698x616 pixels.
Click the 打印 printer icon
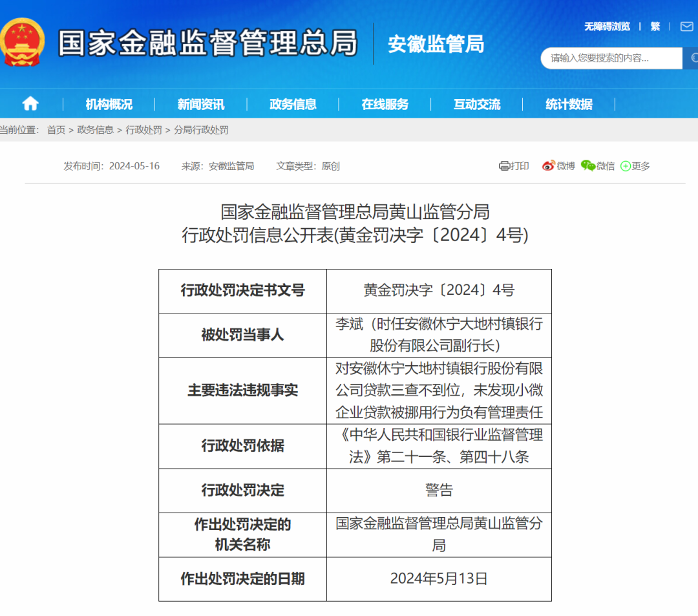click(505, 166)
